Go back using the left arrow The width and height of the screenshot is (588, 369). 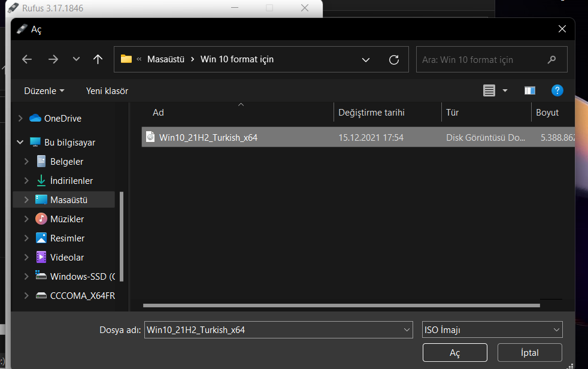pyautogui.click(x=27, y=59)
